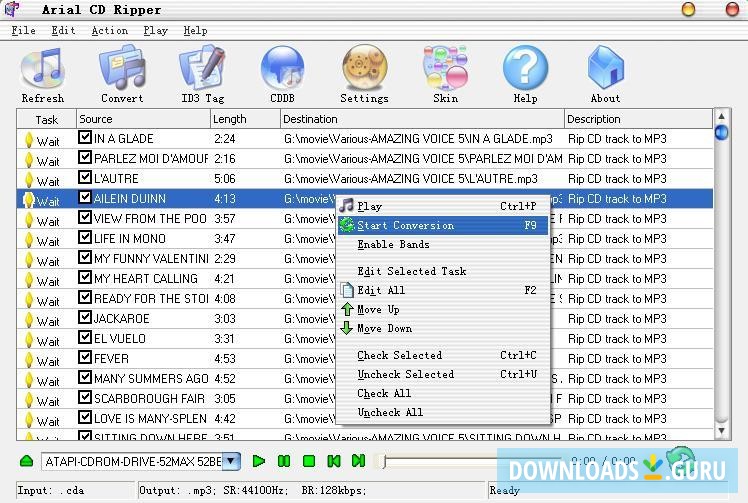Click the Wait bulb icon for FEVER
This screenshot has height=503, width=748.
[29, 360]
